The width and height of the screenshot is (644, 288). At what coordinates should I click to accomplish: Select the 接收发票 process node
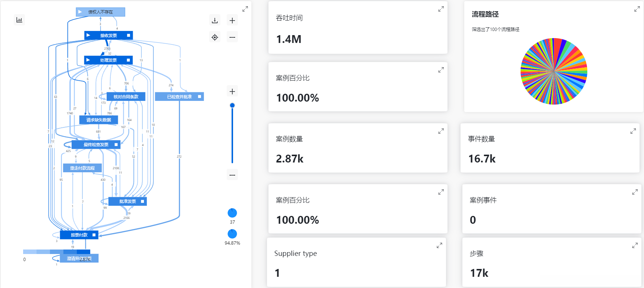click(109, 35)
